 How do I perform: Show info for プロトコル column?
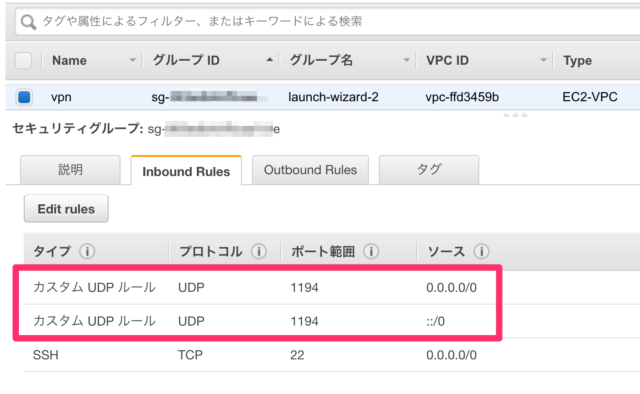tap(259, 252)
